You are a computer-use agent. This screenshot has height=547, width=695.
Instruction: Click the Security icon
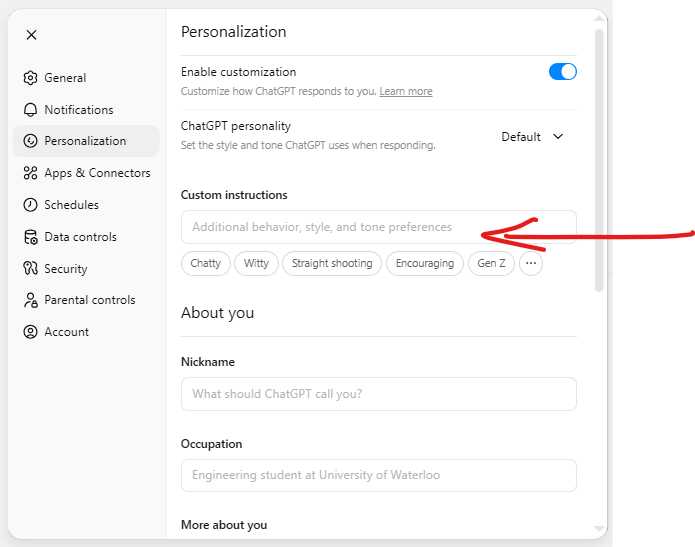[31, 269]
